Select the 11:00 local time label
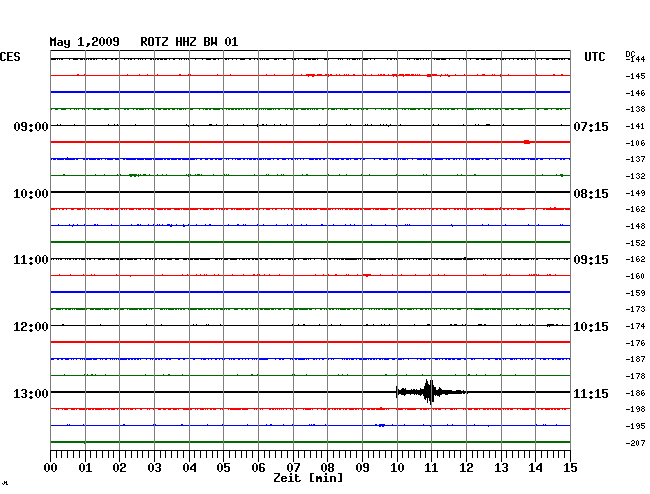The image size is (650, 494). coord(31,260)
